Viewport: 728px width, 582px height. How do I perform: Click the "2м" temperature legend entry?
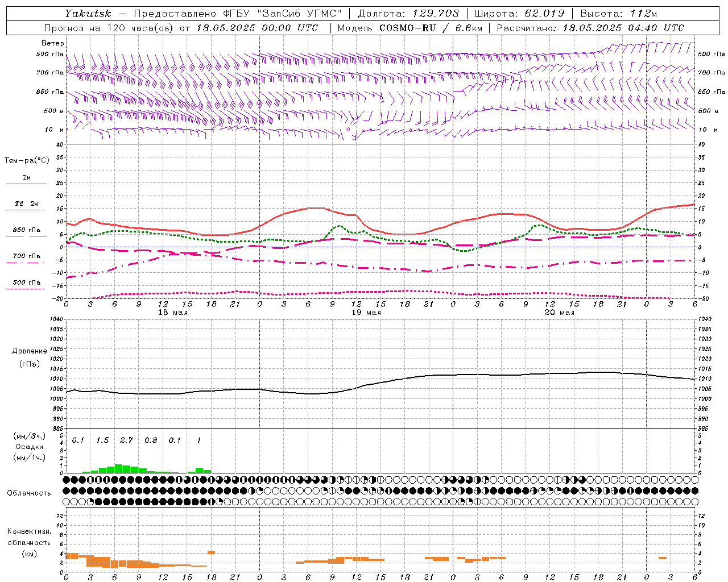27,177
